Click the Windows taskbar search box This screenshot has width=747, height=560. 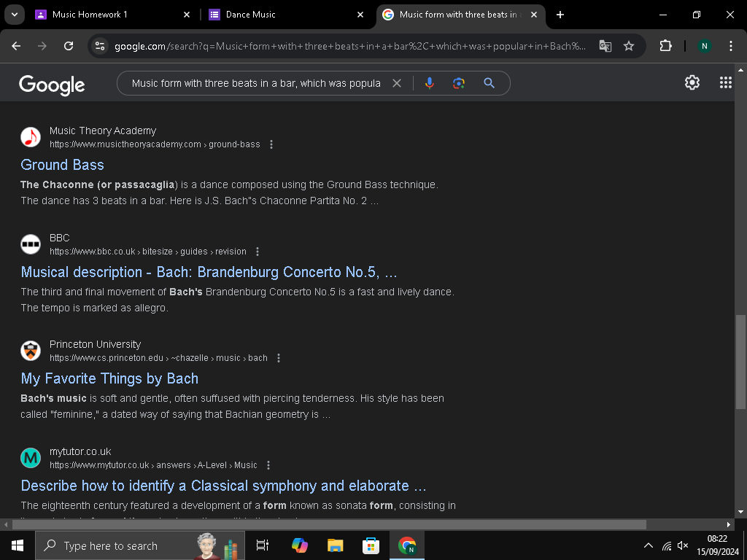(139, 545)
